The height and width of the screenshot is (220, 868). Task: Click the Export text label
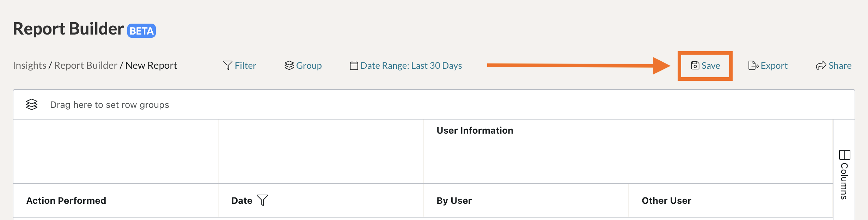[774, 66]
